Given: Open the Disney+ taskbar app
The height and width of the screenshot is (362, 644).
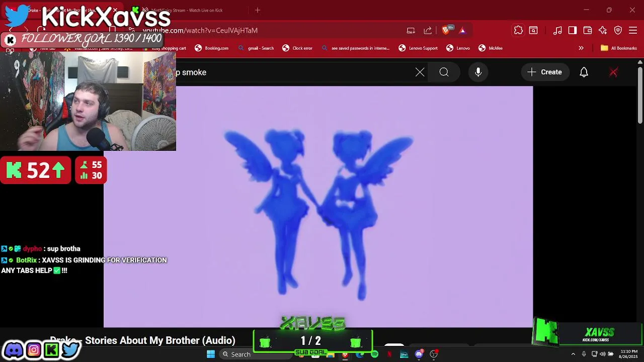Looking at the screenshot, I should click(x=404, y=354).
